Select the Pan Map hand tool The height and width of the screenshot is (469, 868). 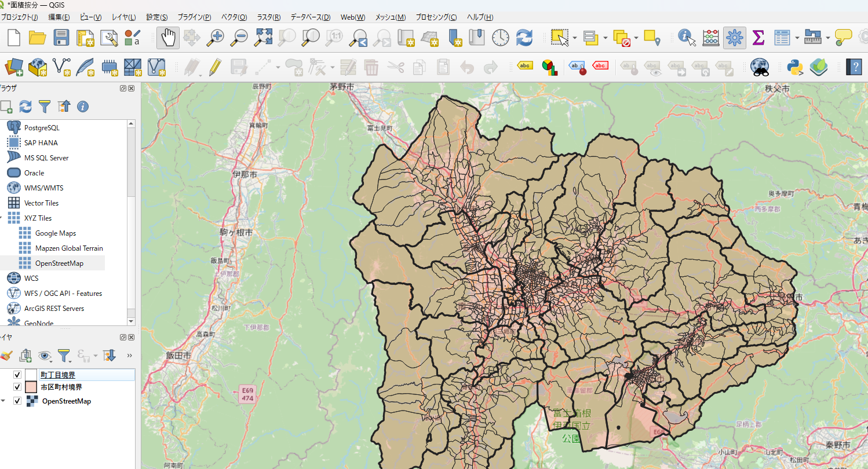click(168, 38)
